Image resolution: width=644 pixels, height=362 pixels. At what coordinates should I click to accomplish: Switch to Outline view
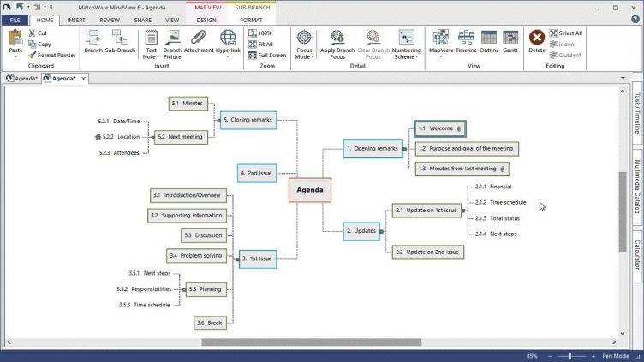(x=489, y=41)
